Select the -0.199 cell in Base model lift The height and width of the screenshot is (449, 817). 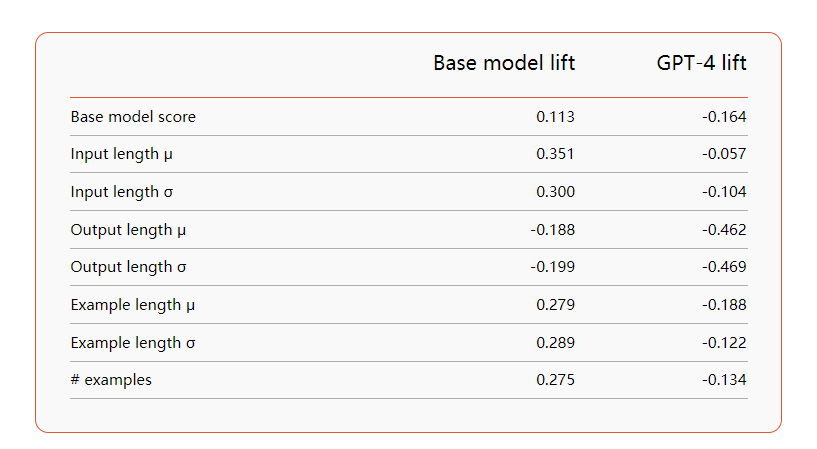552,267
